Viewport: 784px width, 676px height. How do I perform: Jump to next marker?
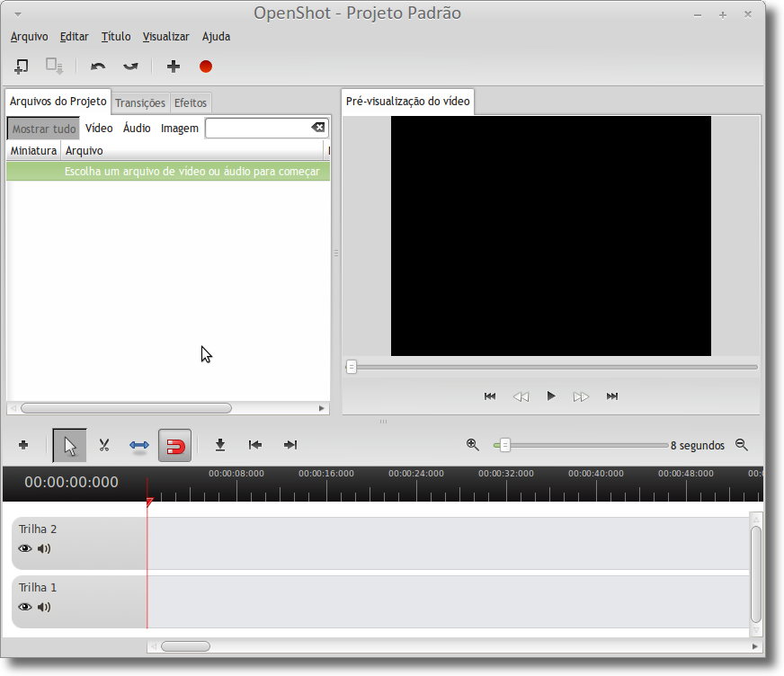(290, 445)
